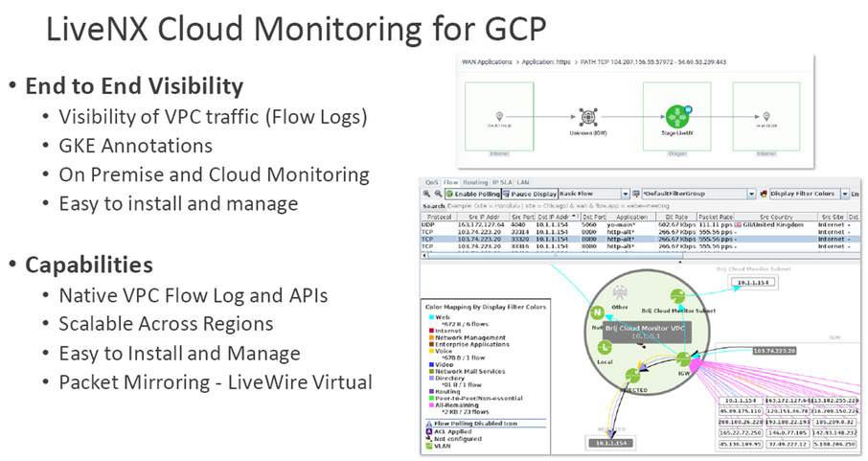Open the LAN tab
Screen dimensions: 868x461
coord(523,182)
